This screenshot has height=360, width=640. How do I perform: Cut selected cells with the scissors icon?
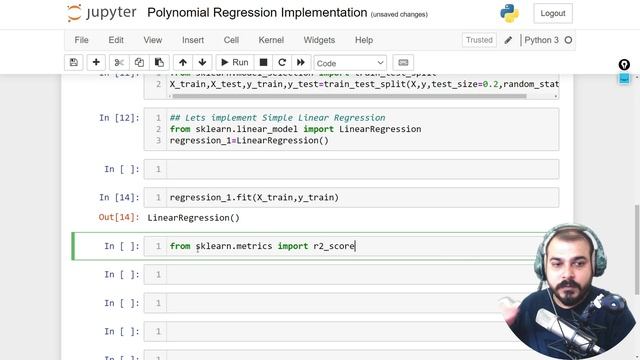coord(119,62)
